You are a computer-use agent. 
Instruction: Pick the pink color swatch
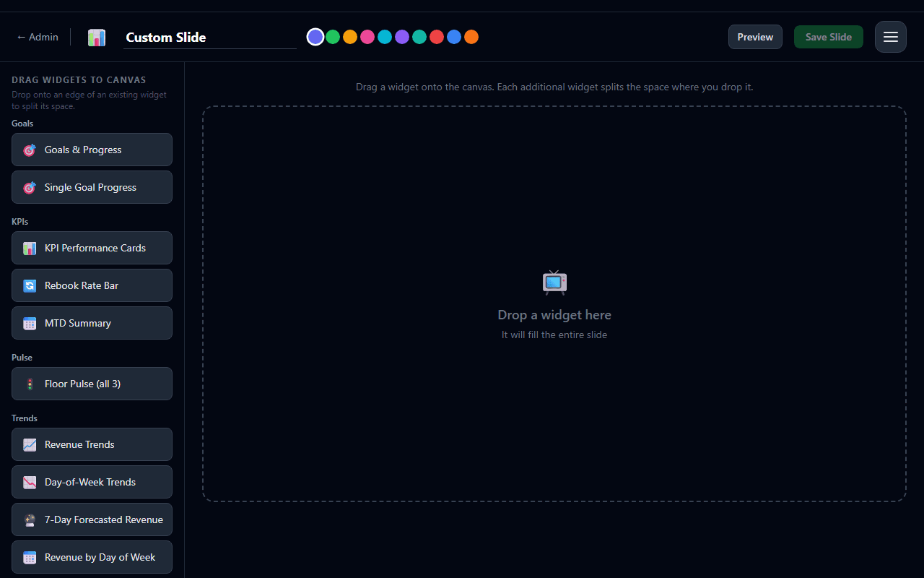[367, 37]
